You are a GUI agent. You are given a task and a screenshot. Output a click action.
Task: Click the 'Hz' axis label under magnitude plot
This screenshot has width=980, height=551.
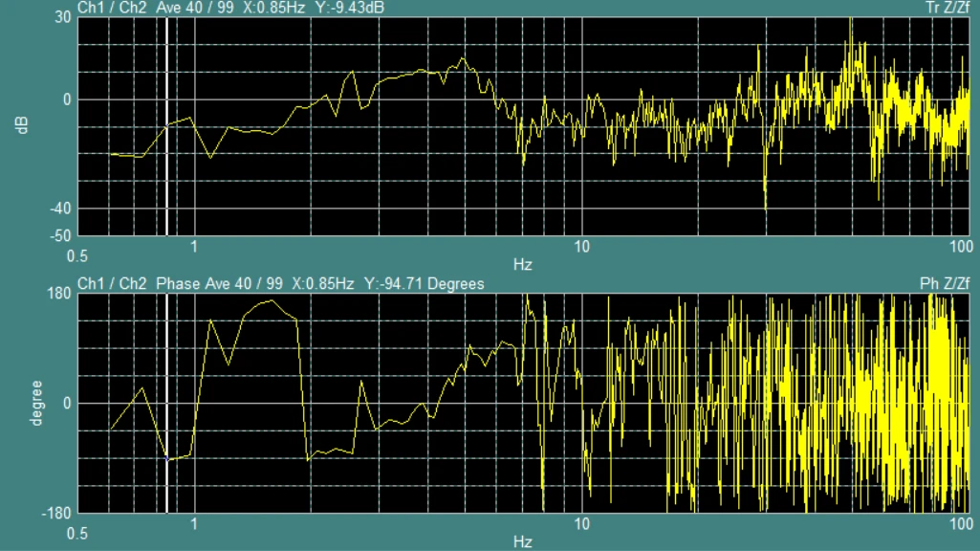[x=522, y=265]
